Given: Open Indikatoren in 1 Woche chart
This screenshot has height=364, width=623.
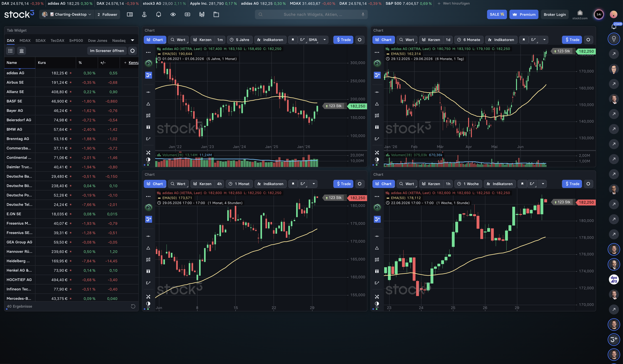Looking at the screenshot, I should pyautogui.click(x=500, y=184).
